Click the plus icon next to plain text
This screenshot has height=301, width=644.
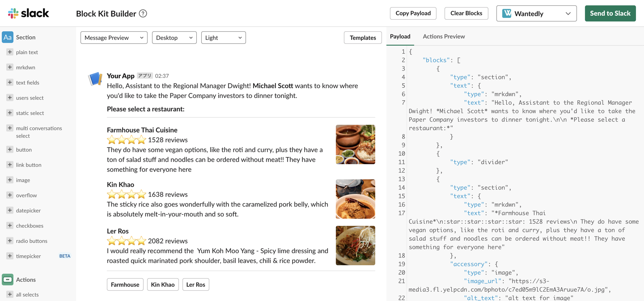pyautogui.click(x=9, y=52)
